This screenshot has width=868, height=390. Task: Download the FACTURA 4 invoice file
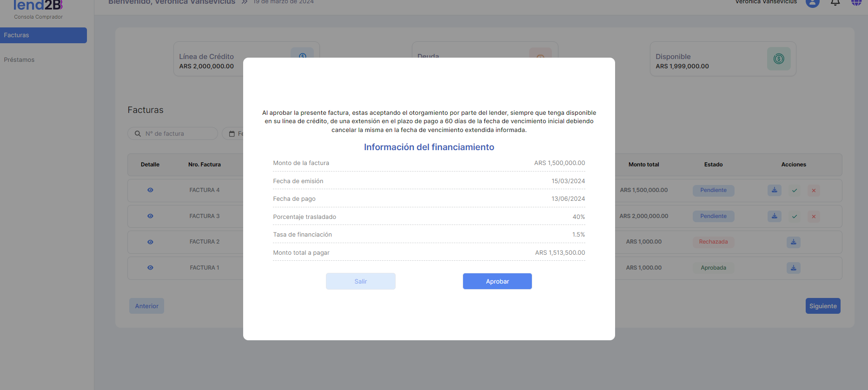tap(774, 190)
